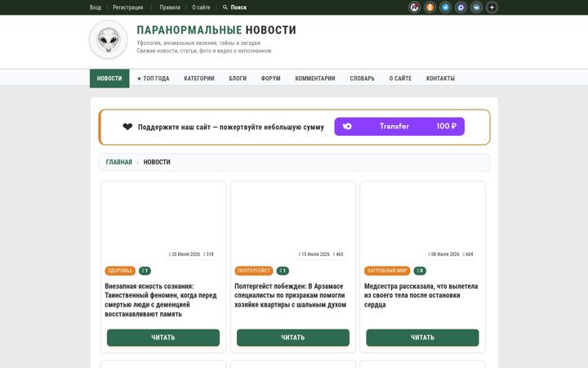Click the Уфология, аномальные явления tagline
The height and width of the screenshot is (368, 588).
[x=198, y=43]
